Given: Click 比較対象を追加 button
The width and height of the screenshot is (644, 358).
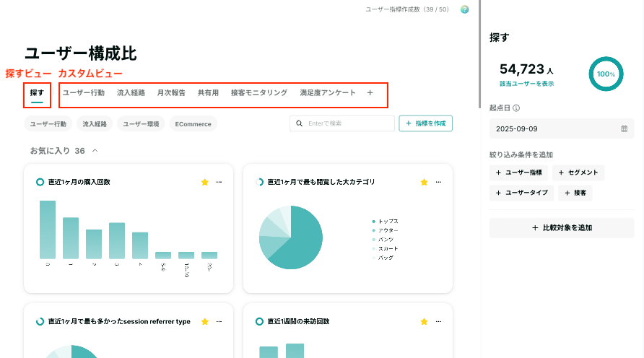Looking at the screenshot, I should [x=562, y=228].
